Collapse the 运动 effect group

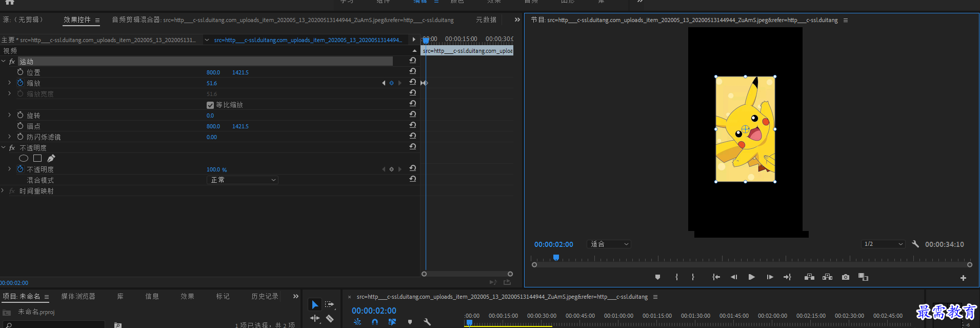point(4,61)
